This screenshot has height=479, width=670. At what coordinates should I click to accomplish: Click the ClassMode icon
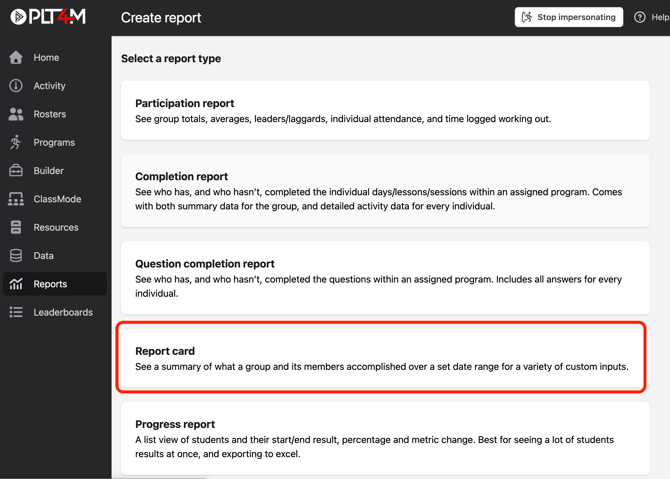(16, 199)
